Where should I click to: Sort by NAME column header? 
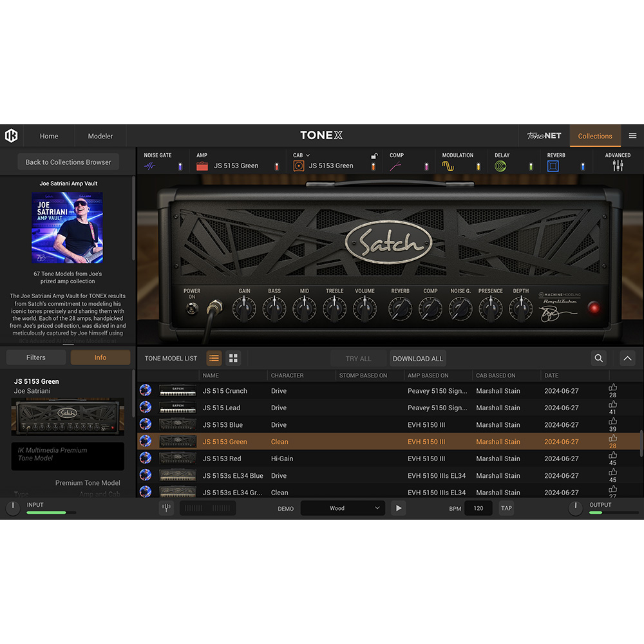coord(211,375)
